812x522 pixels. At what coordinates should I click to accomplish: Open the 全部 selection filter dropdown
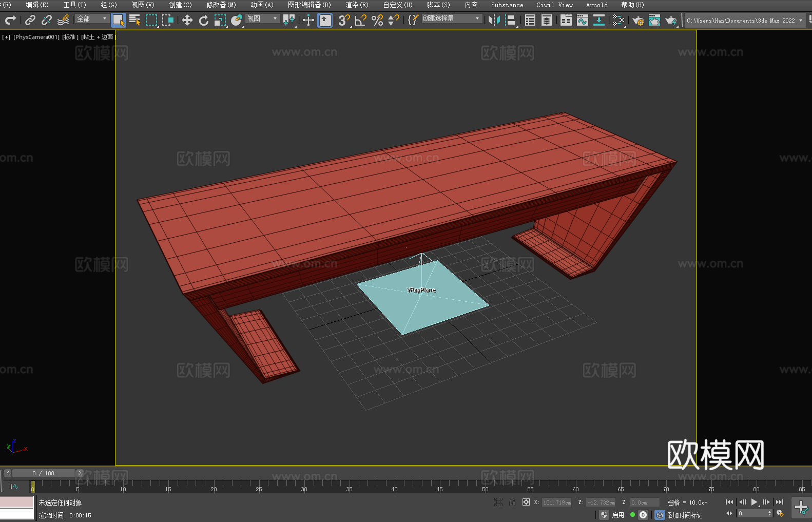92,19
